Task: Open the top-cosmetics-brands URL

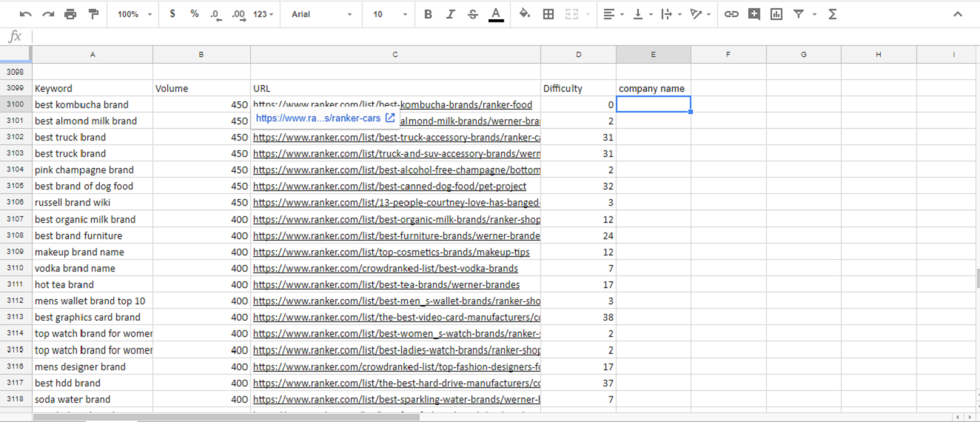Action: click(391, 252)
